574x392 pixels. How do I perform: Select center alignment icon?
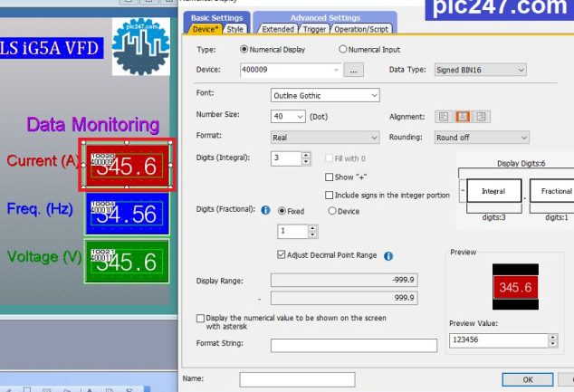(463, 117)
